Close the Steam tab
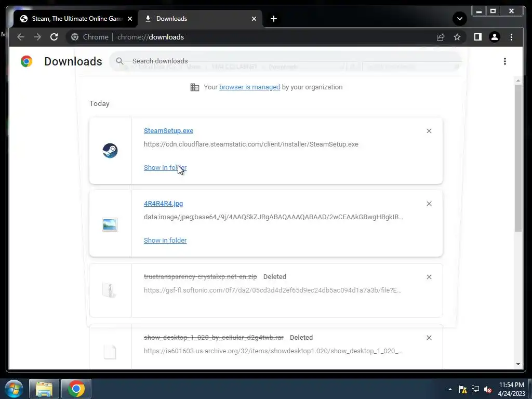The image size is (532, 399). (129, 19)
